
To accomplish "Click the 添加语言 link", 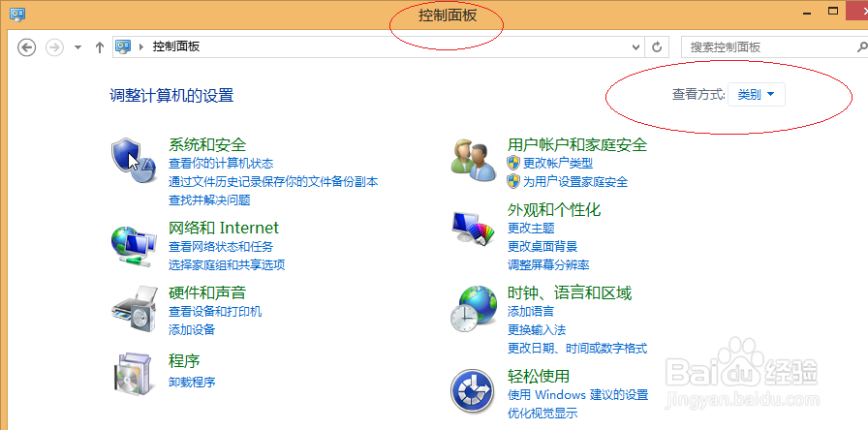I will tap(531, 311).
